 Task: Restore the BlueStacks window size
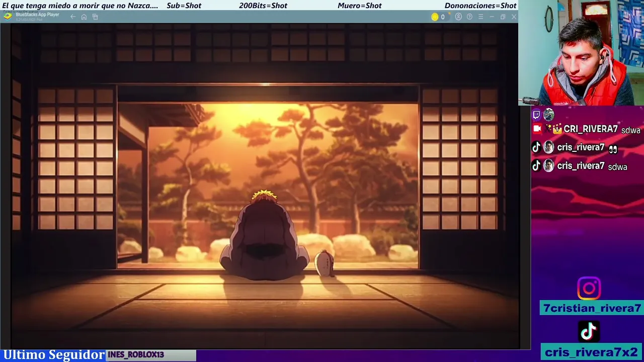503,17
